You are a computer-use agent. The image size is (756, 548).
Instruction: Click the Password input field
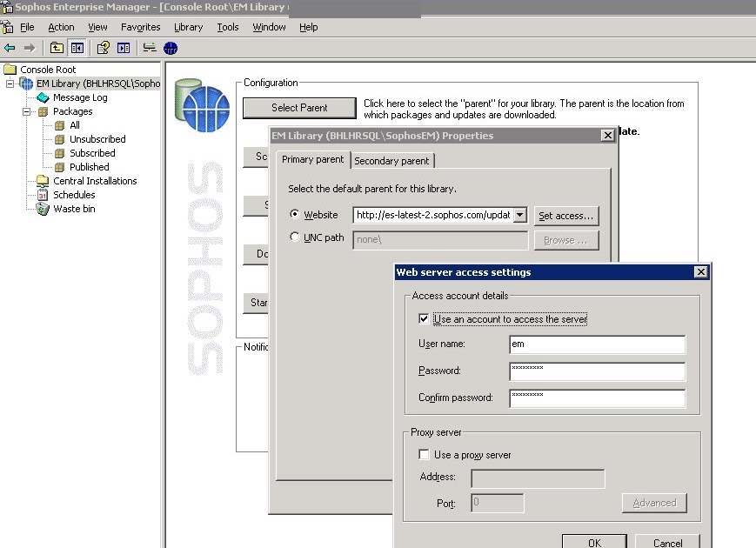[x=597, y=371]
